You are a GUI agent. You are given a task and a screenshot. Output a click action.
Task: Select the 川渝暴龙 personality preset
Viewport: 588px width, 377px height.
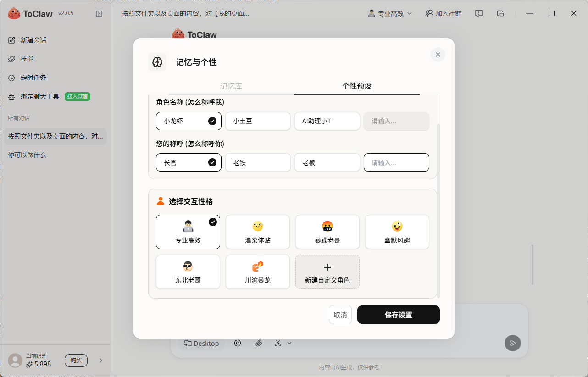pos(258,272)
